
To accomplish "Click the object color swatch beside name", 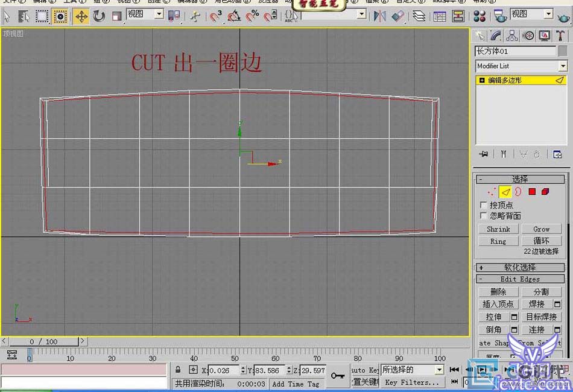I will pyautogui.click(x=563, y=51).
